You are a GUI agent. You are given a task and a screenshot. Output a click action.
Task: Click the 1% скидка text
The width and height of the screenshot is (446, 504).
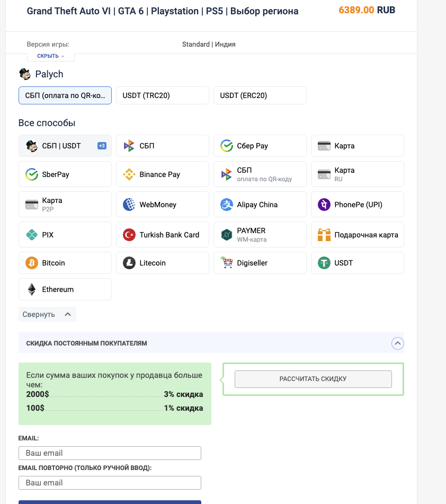point(183,408)
